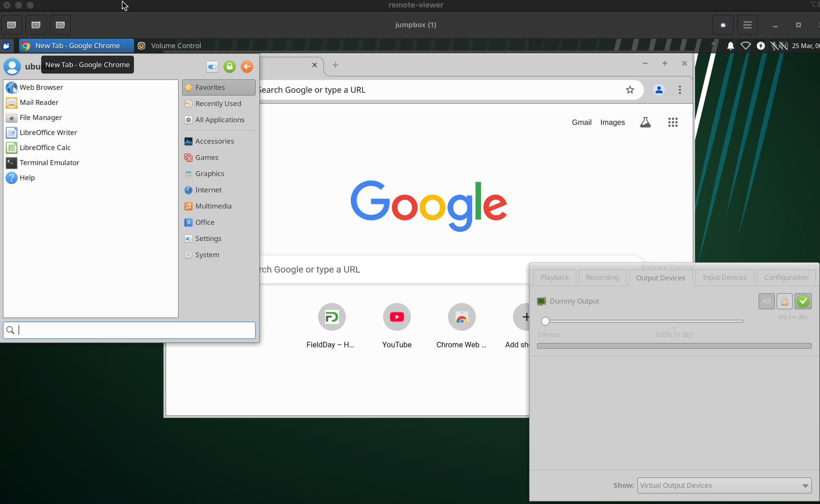Click muted volume icon in tray
The height and width of the screenshot is (504, 820).
pos(783,46)
